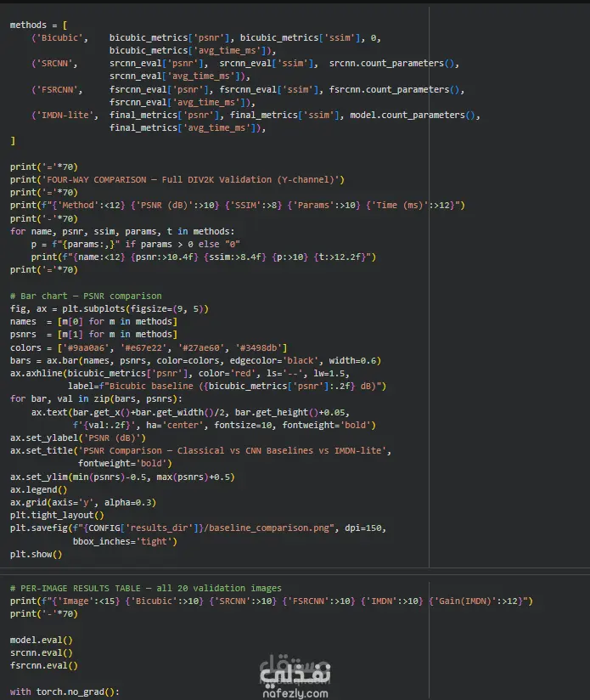Image resolution: width=590 pixels, height=700 pixels.
Task: Click the ax.text(bar.get_x()...) line
Action: (190, 413)
